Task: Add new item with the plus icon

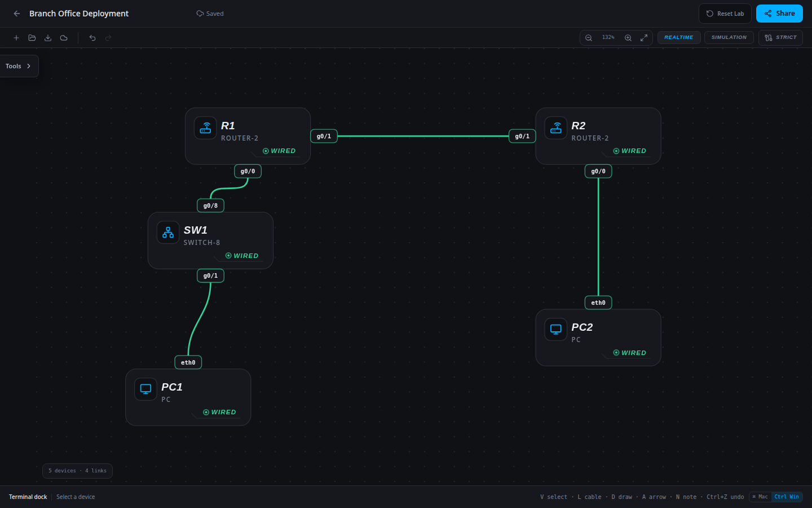Action: click(16, 38)
